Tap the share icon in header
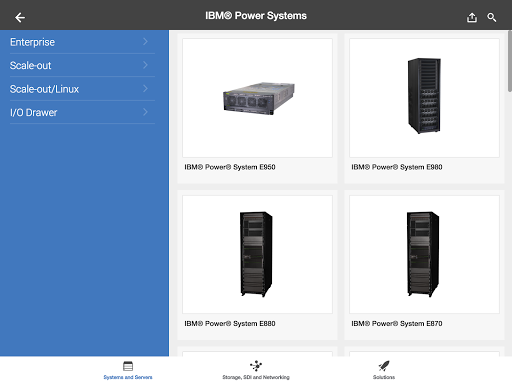This screenshot has height=384, width=512. tap(471, 17)
